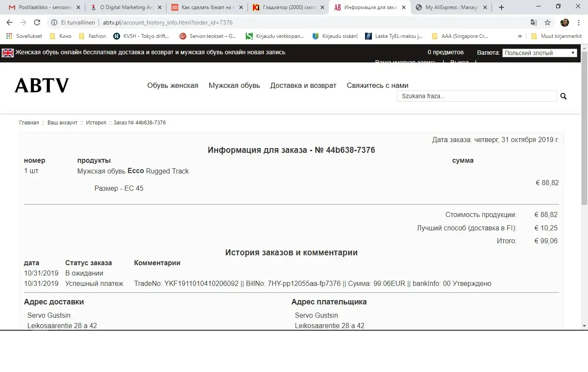Open the Польский злотый currency dropdown
588x372 pixels.
(x=539, y=53)
